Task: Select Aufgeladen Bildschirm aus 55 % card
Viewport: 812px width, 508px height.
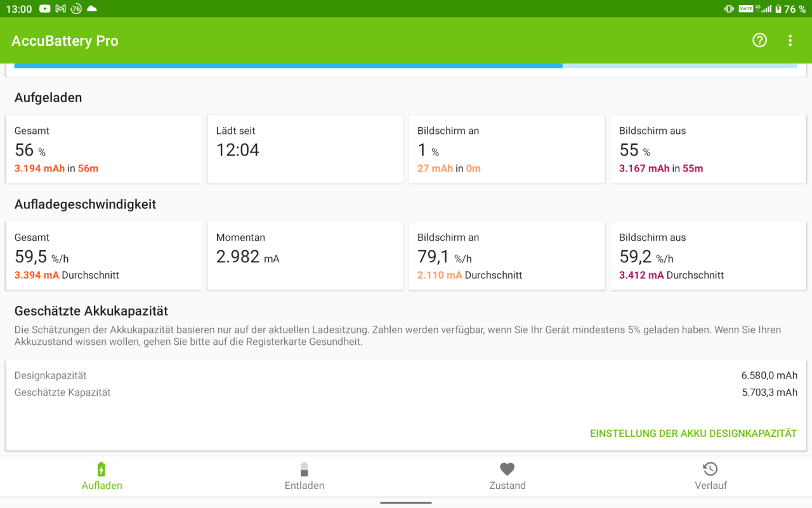Action: 708,149
